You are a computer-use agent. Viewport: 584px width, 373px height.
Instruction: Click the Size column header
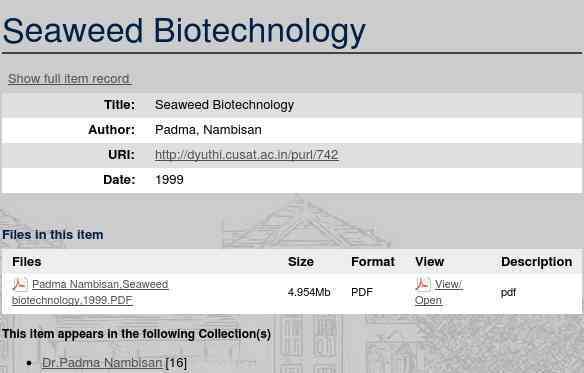301,262
